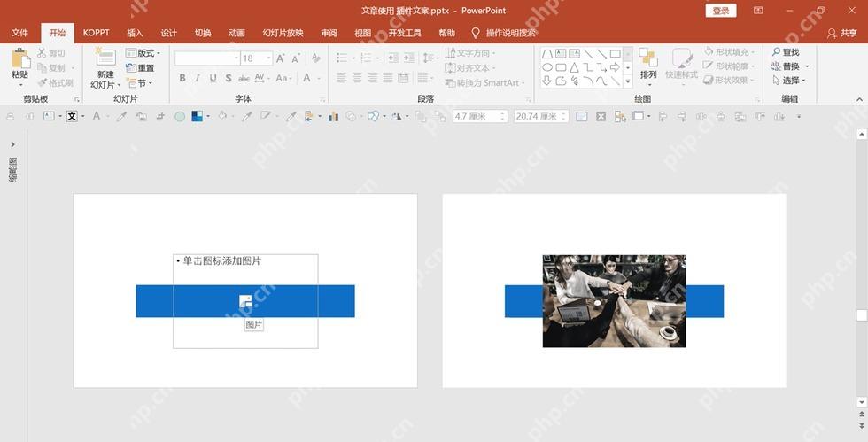Click Find (查找) in Editing group
Viewport: 868px width, 442px height.
click(786, 52)
